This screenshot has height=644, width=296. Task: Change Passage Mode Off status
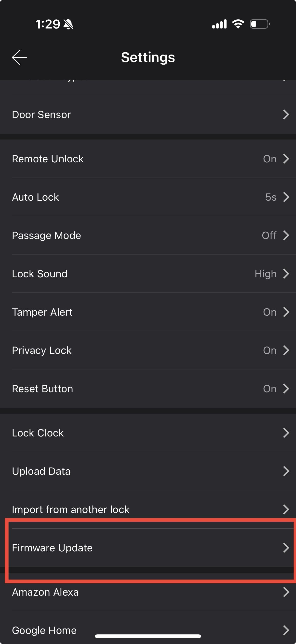pos(269,235)
